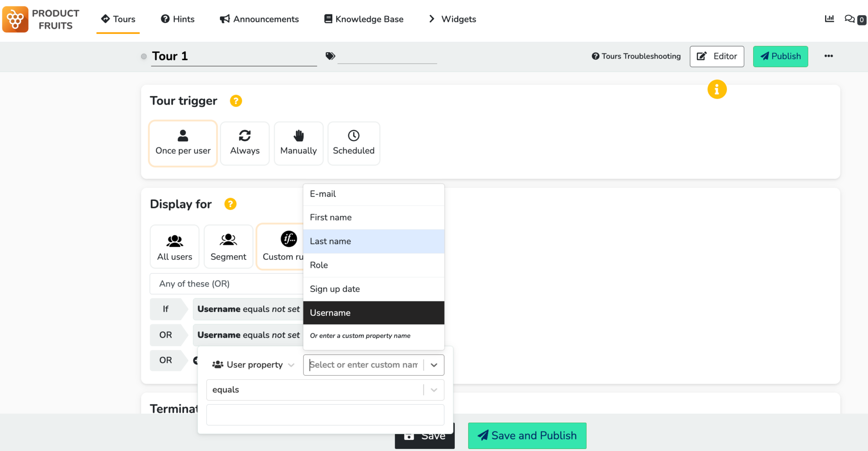868x451 pixels.
Task: Open Tour trigger help question mark
Action: [236, 101]
